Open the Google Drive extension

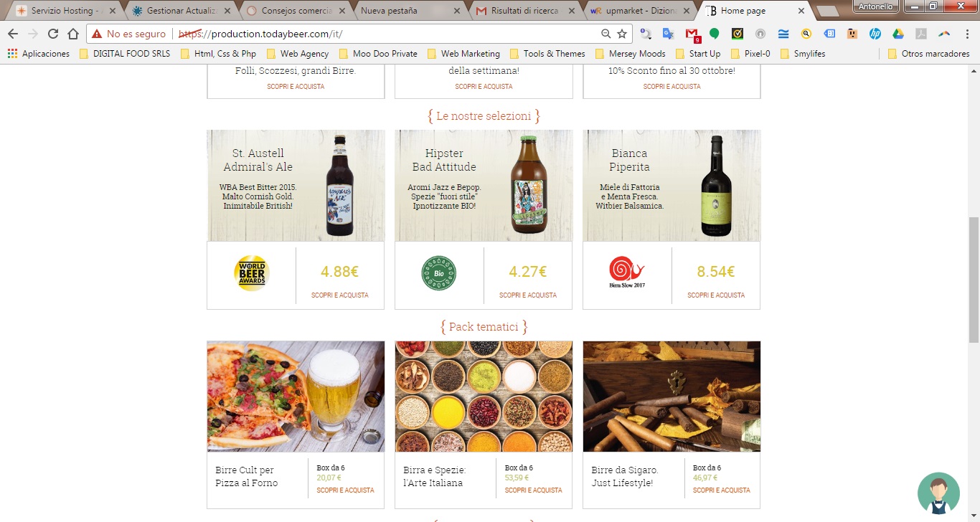point(897,34)
